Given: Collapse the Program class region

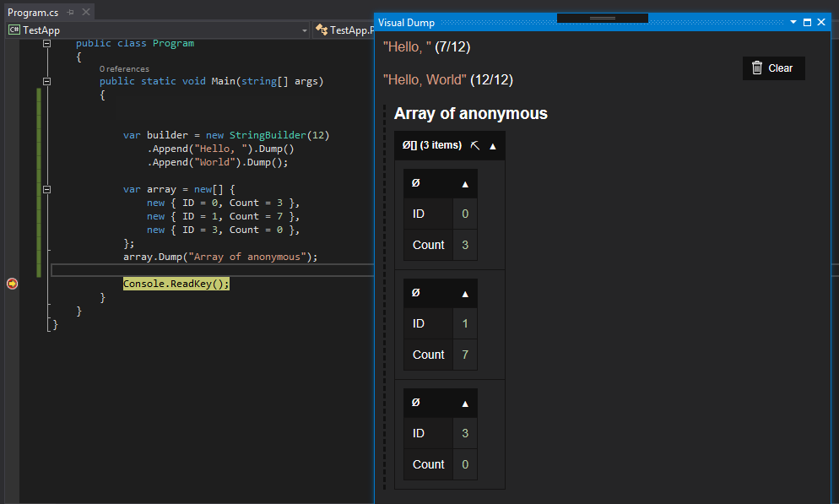Looking at the screenshot, I should point(47,43).
